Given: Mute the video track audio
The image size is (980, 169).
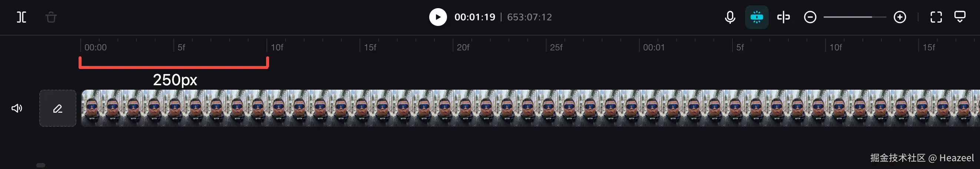Looking at the screenshot, I should [x=17, y=108].
